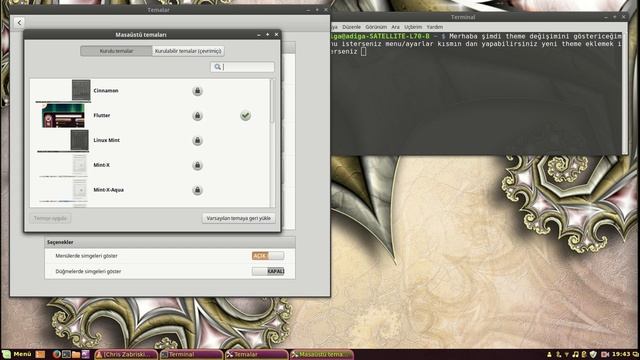The height and width of the screenshot is (360, 640).
Task: Select the Mint-X-Aqua theme thumbnail
Action: coord(63,190)
